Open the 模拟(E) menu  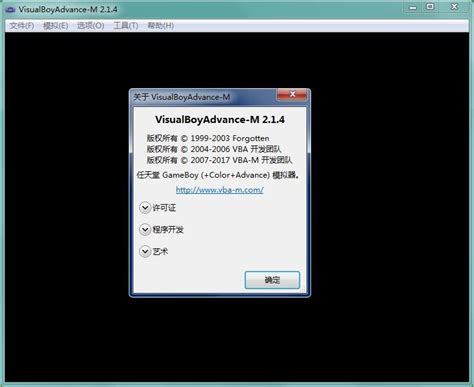click(56, 26)
